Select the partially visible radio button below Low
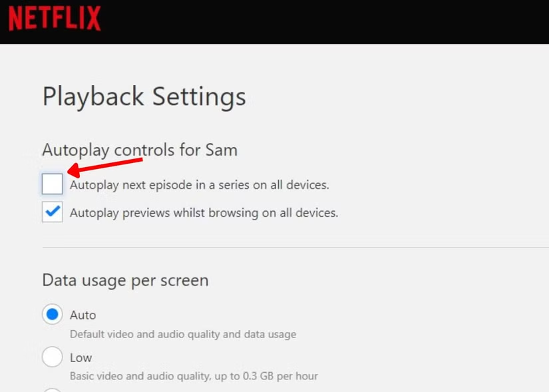This screenshot has width=549, height=392. point(53,389)
